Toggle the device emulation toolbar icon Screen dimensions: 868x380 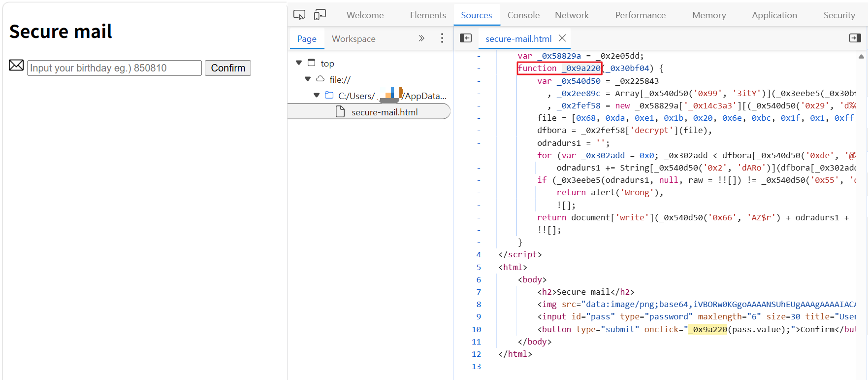pos(320,15)
